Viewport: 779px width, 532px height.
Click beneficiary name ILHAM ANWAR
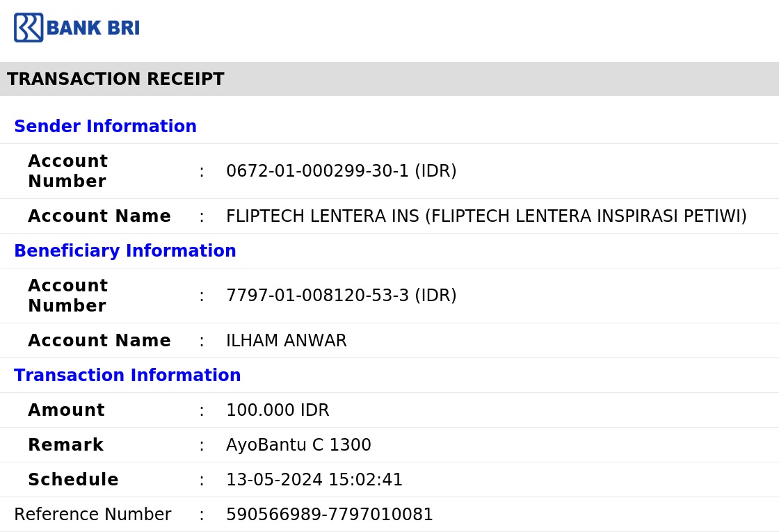click(286, 340)
